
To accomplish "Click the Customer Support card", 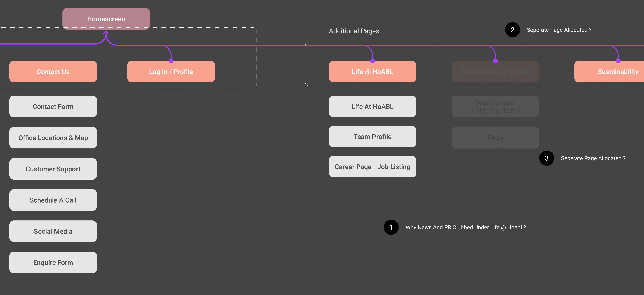I will (53, 169).
